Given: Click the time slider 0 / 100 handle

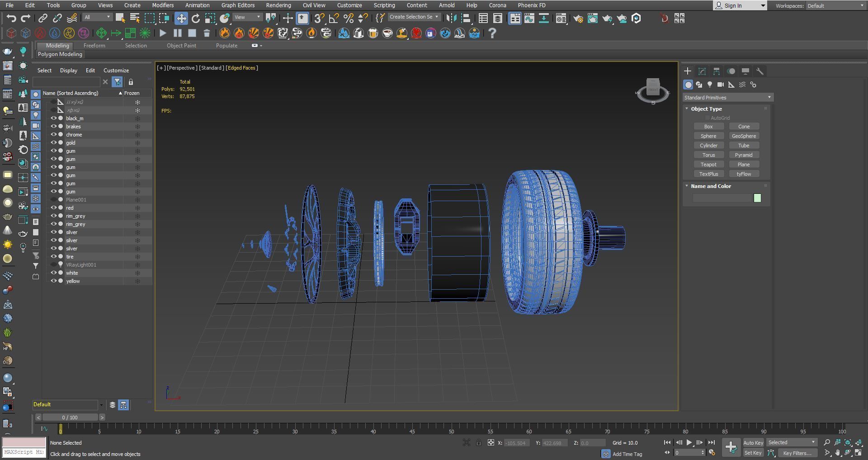Looking at the screenshot, I should (x=70, y=418).
